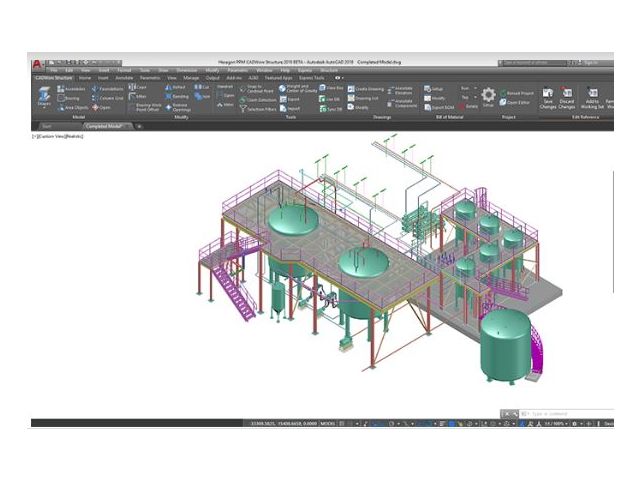Choose the Area Objects tool

click(75, 107)
